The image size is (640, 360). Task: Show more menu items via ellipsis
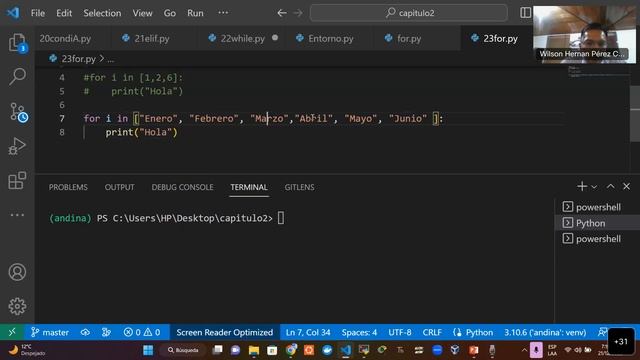223,13
